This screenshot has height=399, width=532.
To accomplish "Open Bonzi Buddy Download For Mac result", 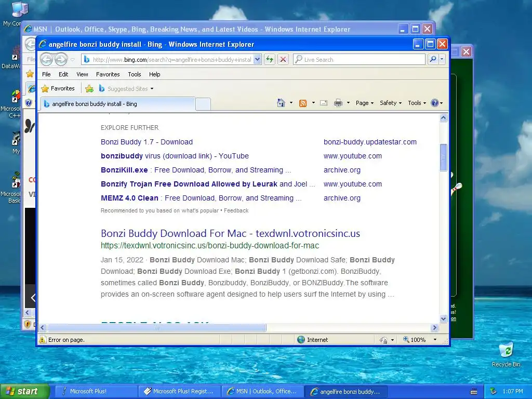I will point(230,233).
